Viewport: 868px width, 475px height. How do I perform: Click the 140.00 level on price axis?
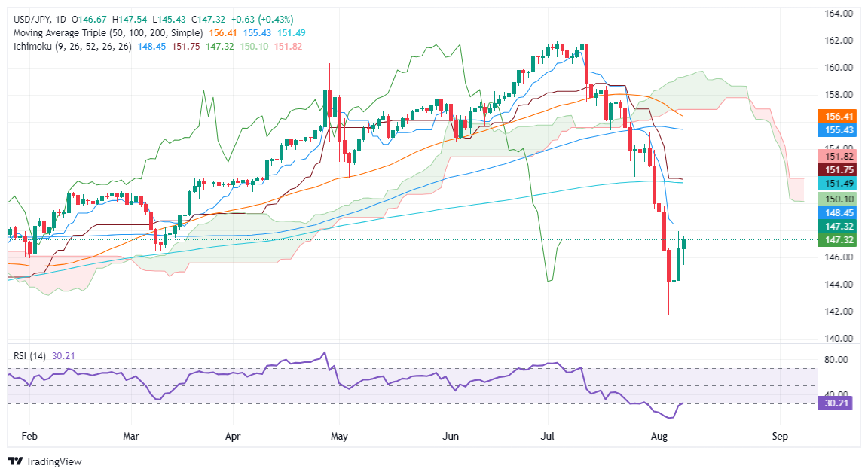pyautogui.click(x=839, y=339)
